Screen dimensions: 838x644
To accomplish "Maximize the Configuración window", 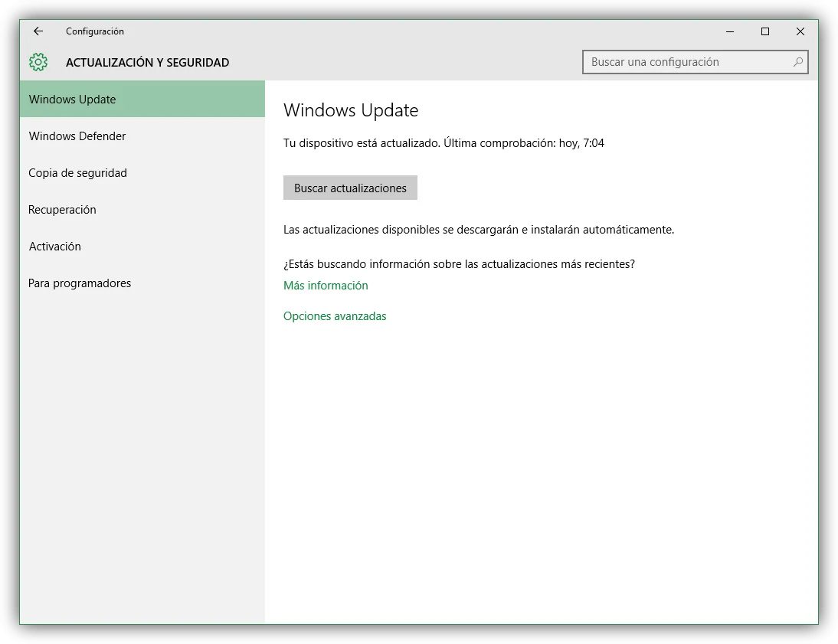I will click(x=764, y=31).
